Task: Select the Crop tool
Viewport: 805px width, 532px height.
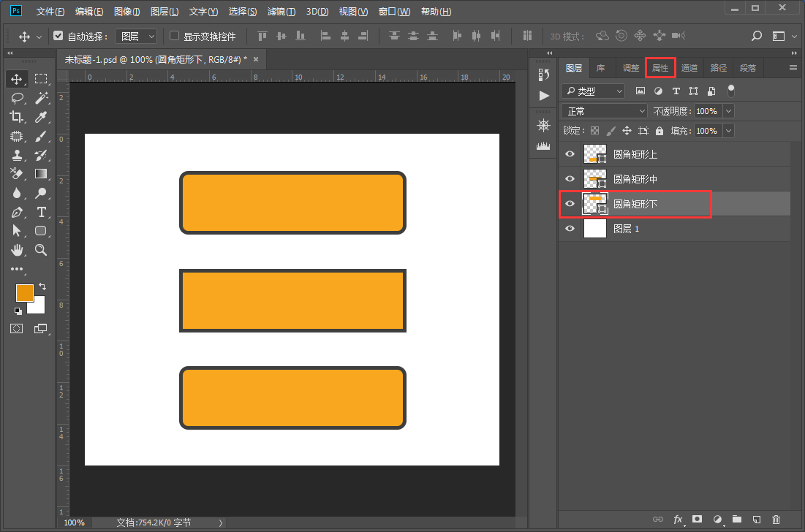Action: [17, 116]
